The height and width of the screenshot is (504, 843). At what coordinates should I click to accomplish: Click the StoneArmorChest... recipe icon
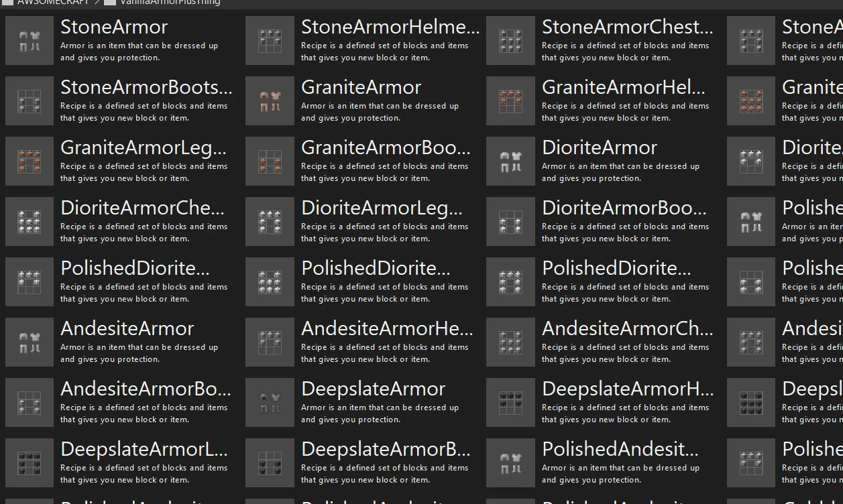tap(511, 41)
